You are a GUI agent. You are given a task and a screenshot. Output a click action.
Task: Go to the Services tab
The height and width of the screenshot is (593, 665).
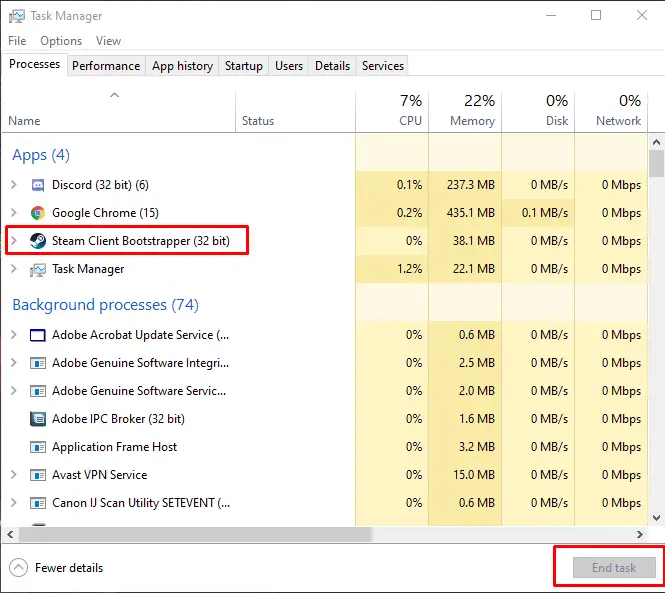point(383,66)
